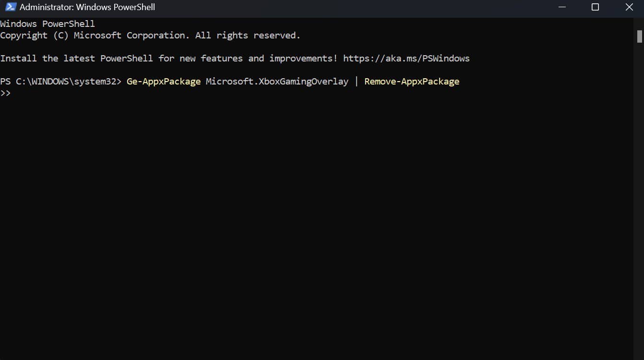Screen dimensions: 644x360
Task: Select the Ge-AppxPackage command text
Action: pos(163,81)
